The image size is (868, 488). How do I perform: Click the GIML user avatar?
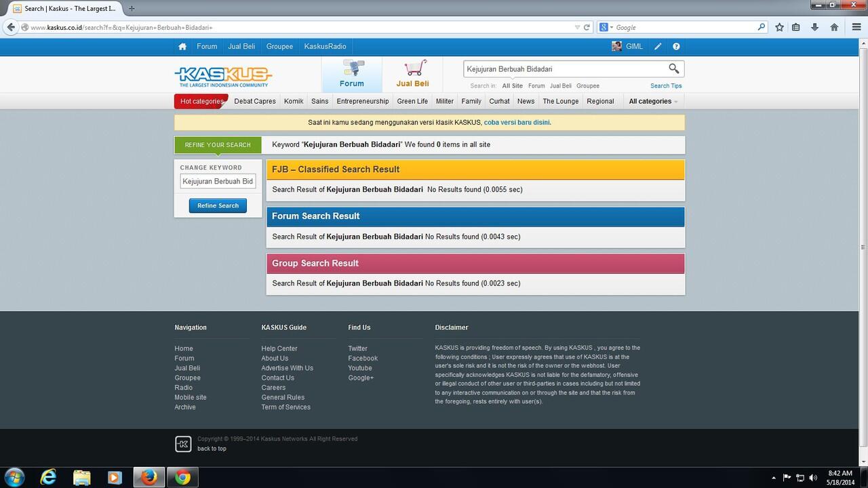click(616, 46)
